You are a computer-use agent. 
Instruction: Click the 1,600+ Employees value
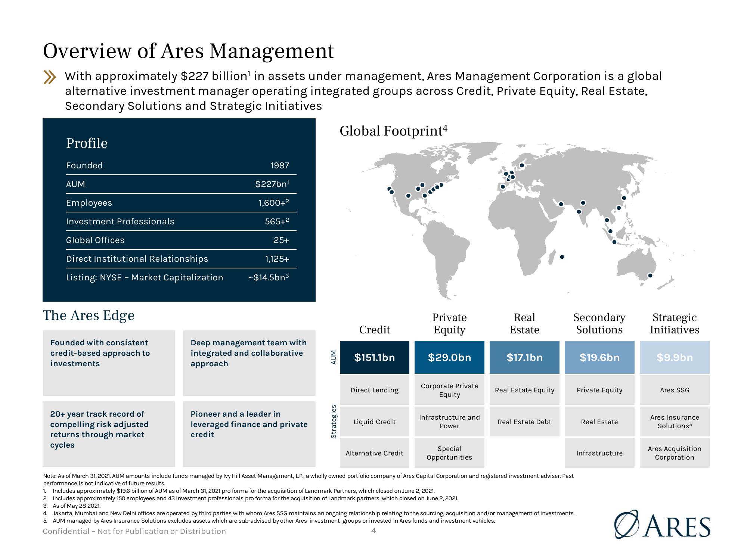tap(274, 203)
